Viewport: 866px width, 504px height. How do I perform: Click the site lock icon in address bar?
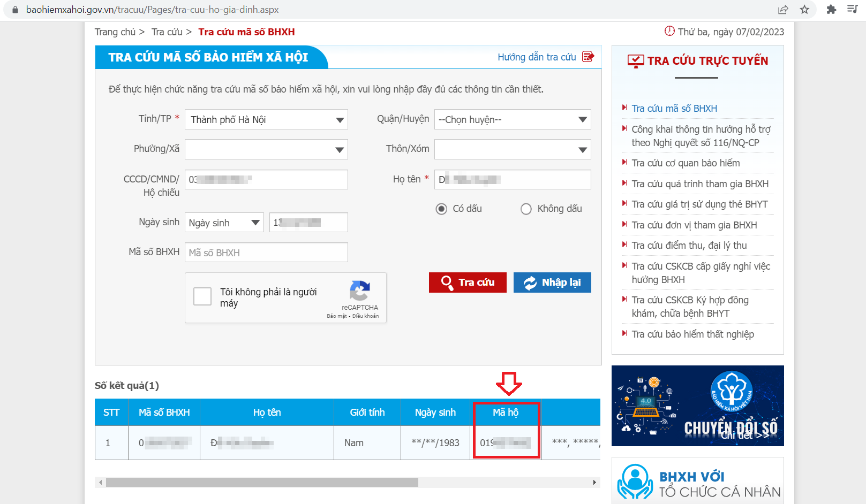coord(15,10)
